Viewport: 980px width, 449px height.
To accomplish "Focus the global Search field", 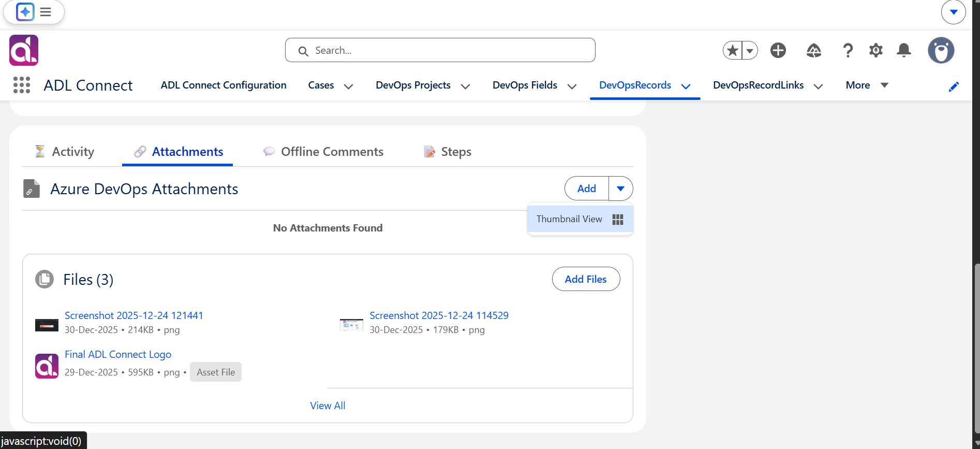I will point(440,50).
